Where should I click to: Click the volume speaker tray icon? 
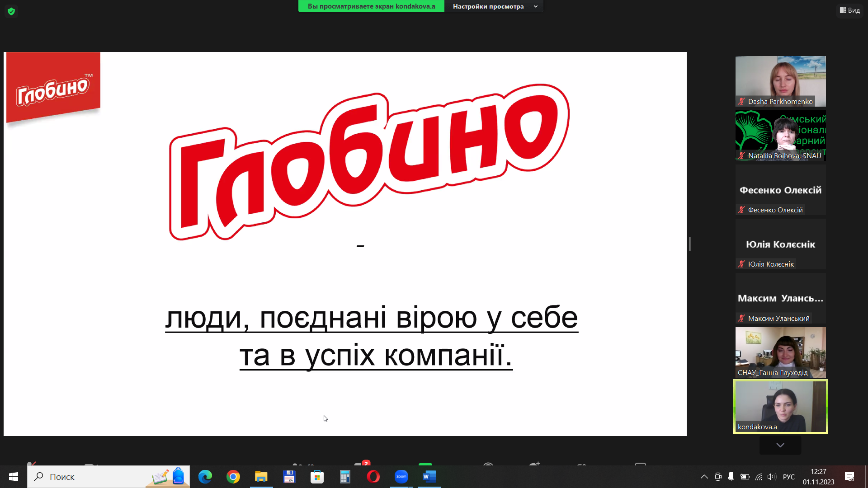tap(772, 477)
